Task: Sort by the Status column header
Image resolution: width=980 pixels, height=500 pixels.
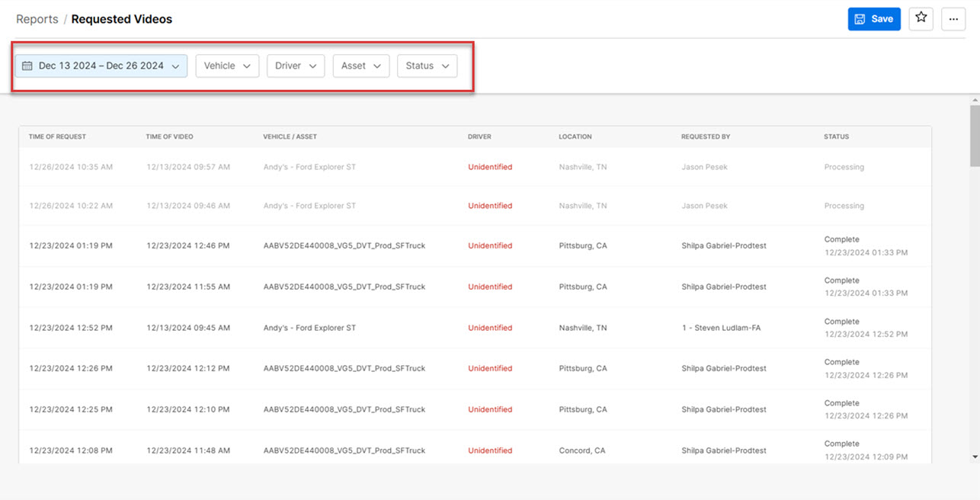Action: 836,136
